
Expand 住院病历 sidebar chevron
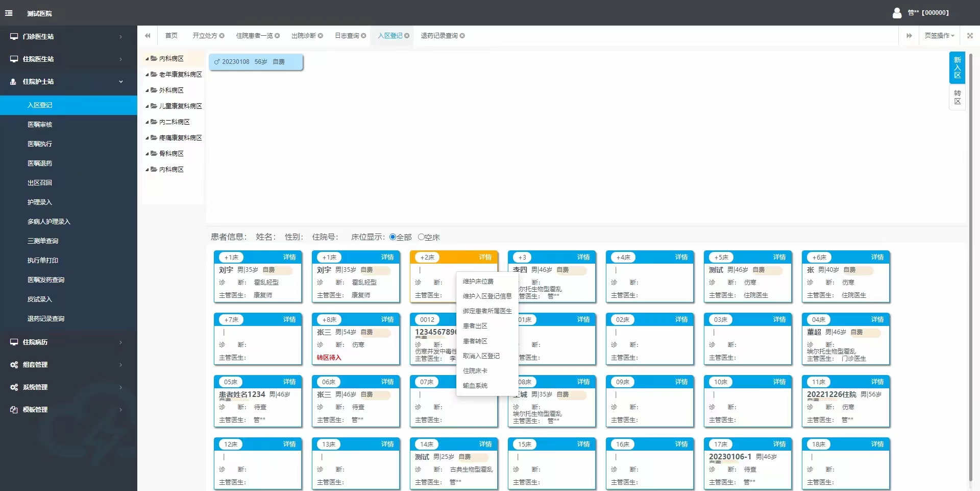point(121,342)
